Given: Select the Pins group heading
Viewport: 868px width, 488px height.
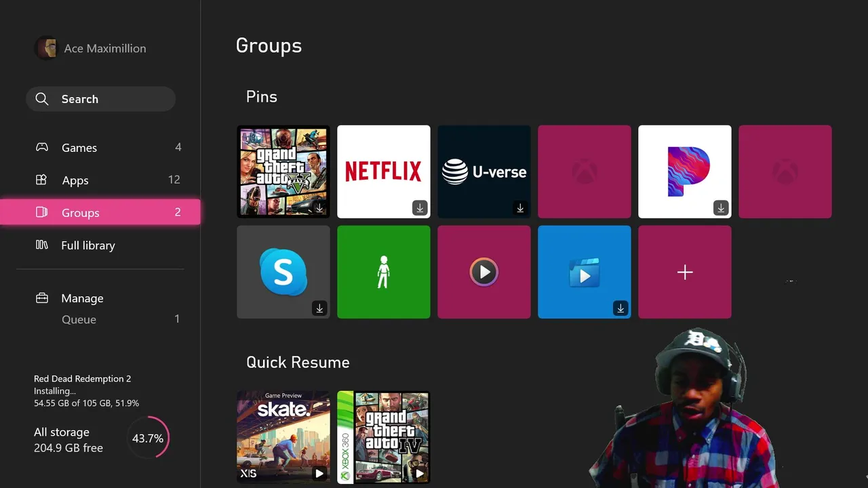Looking at the screenshot, I should point(262,97).
